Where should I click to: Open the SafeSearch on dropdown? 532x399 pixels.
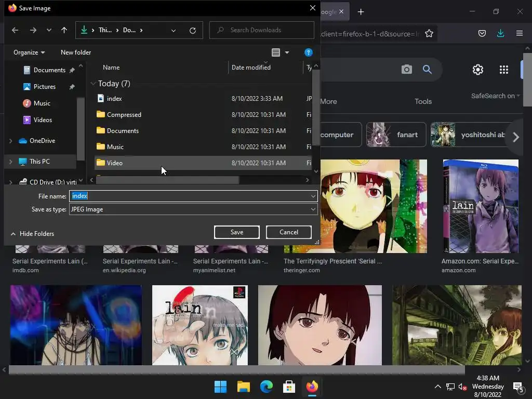[x=495, y=96]
